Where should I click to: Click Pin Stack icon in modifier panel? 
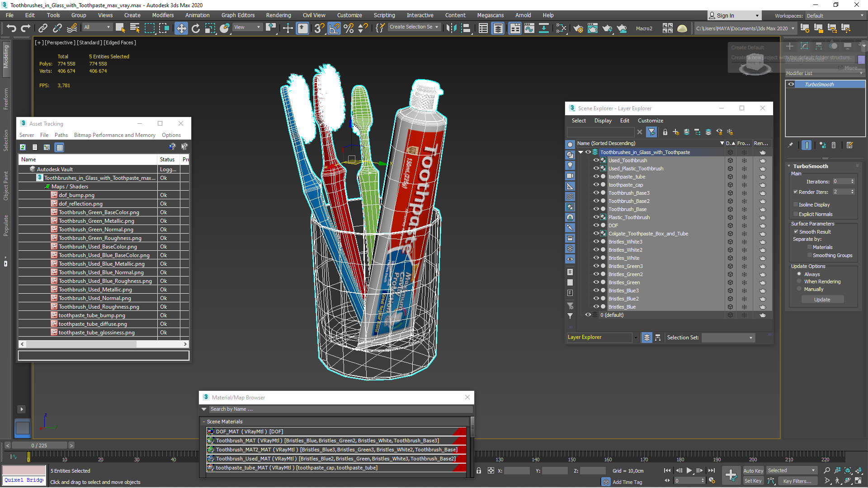pyautogui.click(x=790, y=145)
